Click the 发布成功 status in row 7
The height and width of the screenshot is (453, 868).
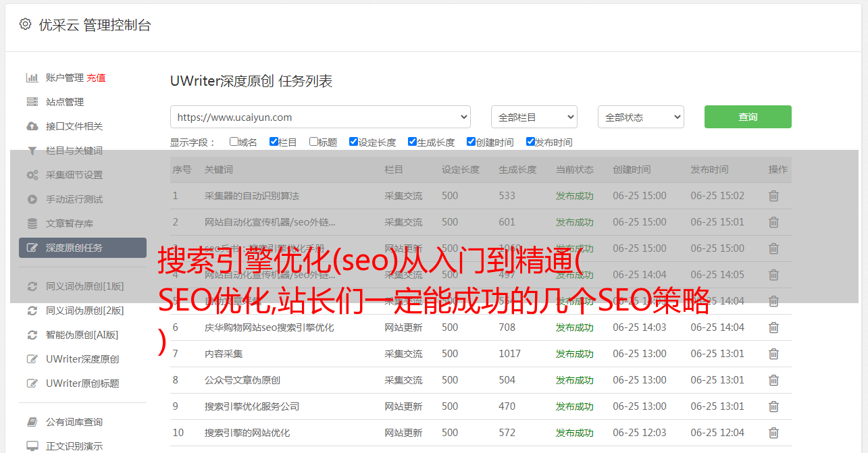(575, 354)
